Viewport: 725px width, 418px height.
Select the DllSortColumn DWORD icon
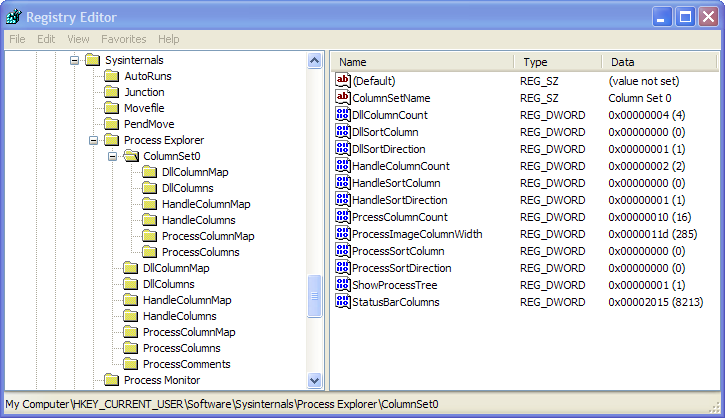point(343,132)
